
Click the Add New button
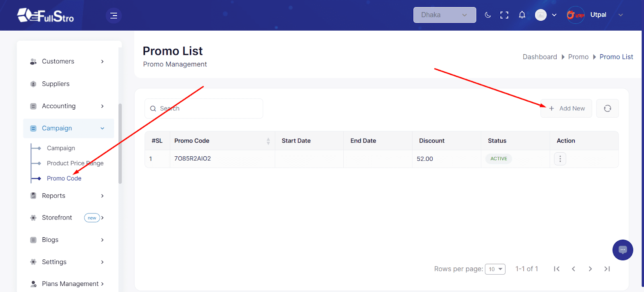[566, 108]
